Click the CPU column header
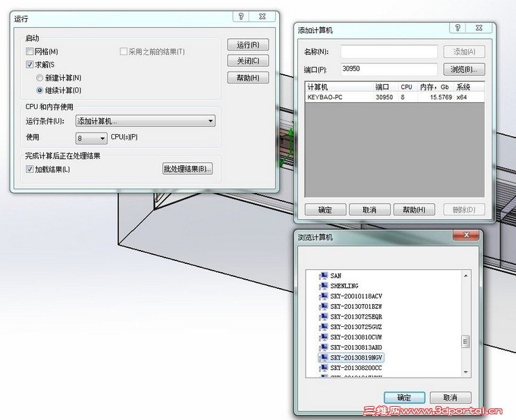Image resolution: width=516 pixels, height=420 pixels. pos(408,87)
